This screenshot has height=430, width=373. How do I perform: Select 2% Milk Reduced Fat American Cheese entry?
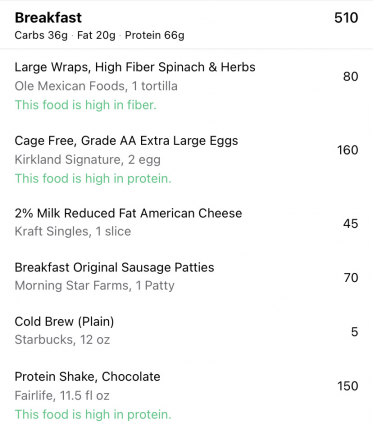pyautogui.click(x=186, y=222)
